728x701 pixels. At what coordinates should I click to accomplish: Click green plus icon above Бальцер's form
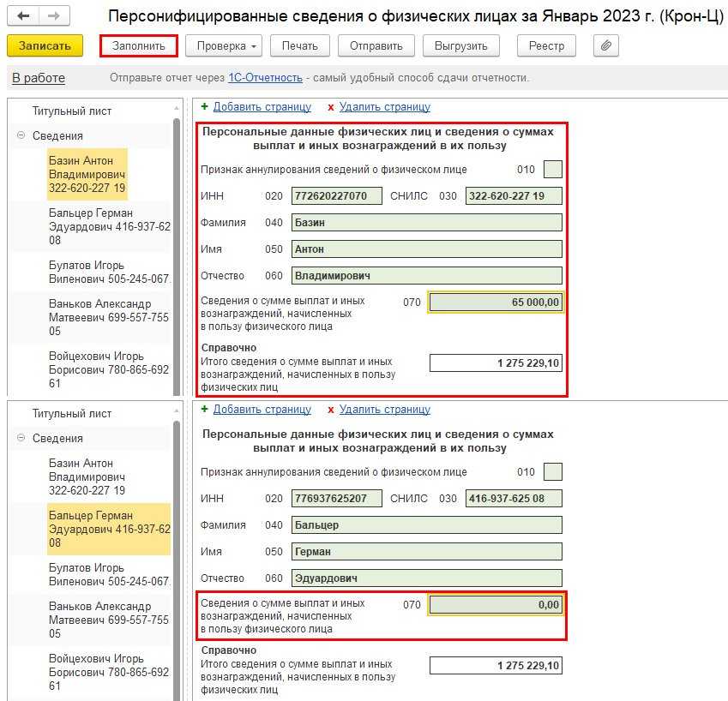click(x=204, y=410)
